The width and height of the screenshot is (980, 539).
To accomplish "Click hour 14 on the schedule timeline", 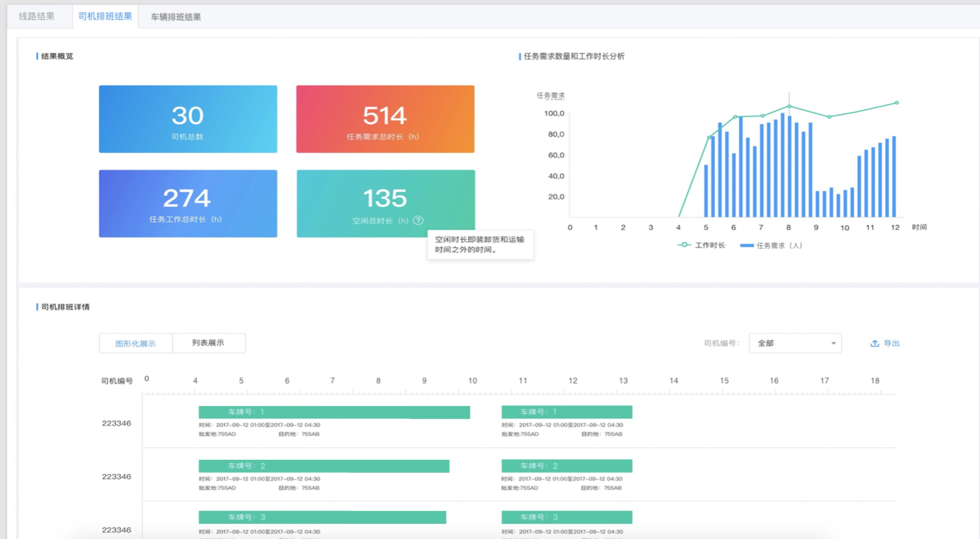I will [674, 380].
